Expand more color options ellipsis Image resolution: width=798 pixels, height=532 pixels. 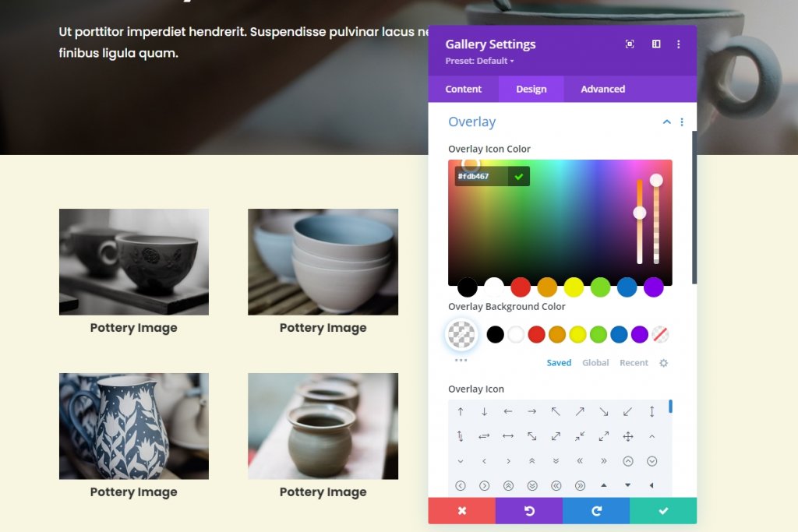461,360
